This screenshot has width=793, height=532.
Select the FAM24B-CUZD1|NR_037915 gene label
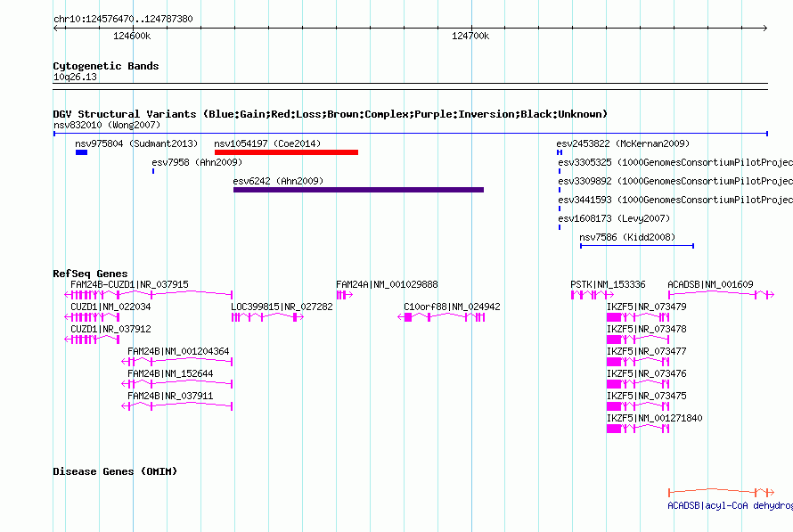pyautogui.click(x=129, y=284)
